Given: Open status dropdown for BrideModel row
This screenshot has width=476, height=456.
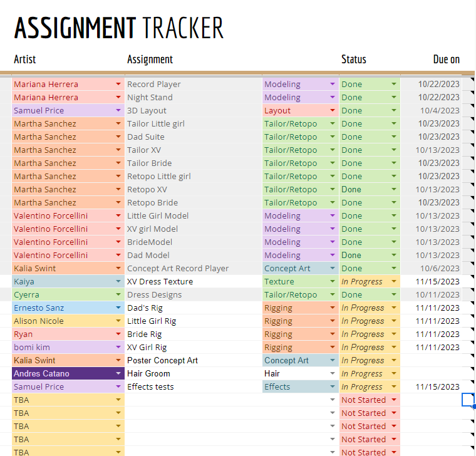Looking at the screenshot, I should (x=394, y=242).
